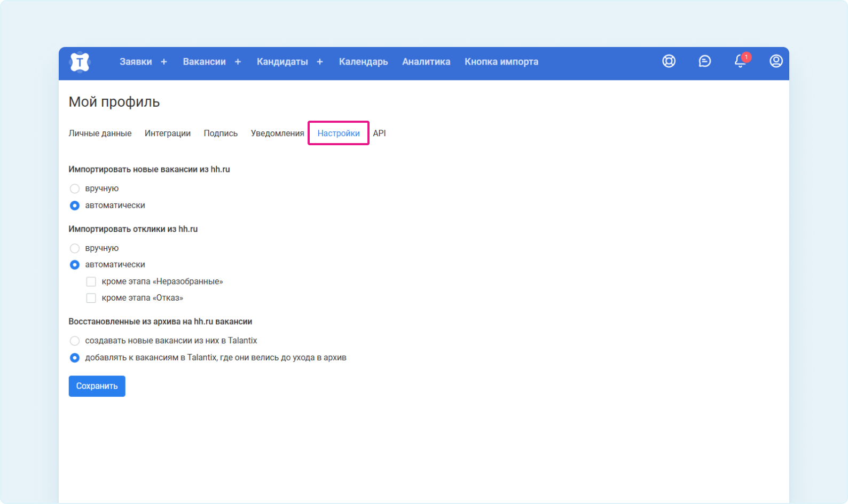848x504 pixels.
Task: Click the Сохранить button
Action: pos(97,386)
